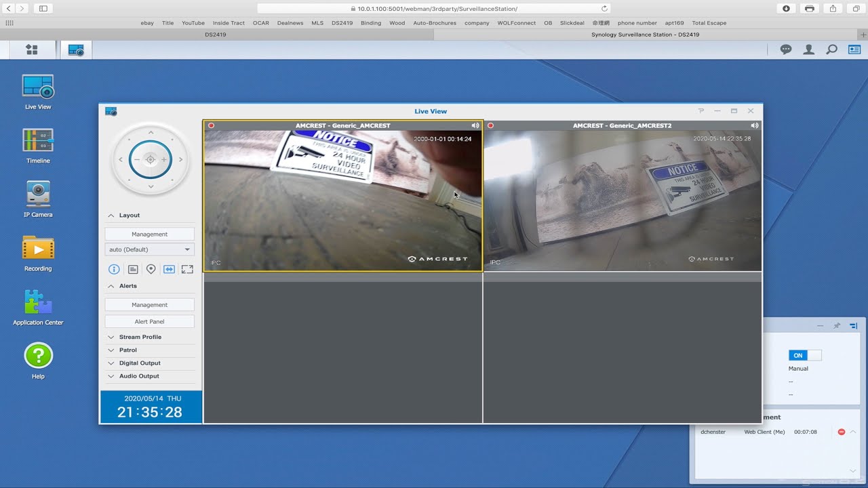Open Live View window help question mark
The height and width of the screenshot is (488, 868).
[x=701, y=111]
